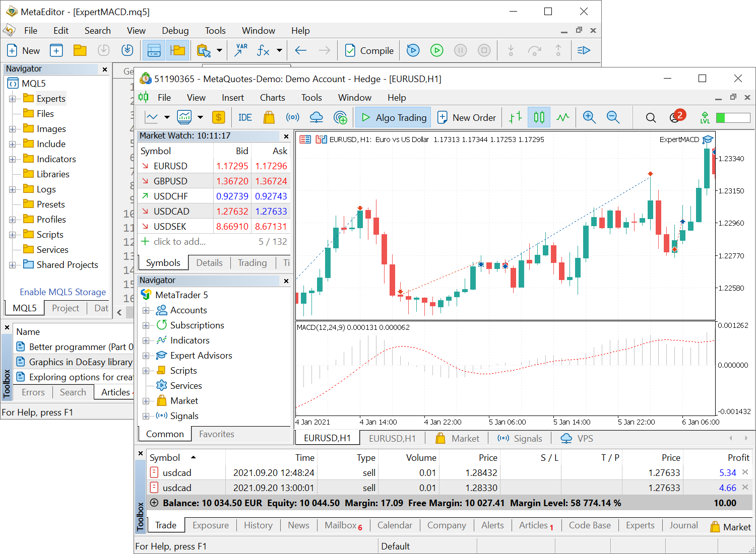
Task: Click the New Order button
Action: (x=467, y=117)
